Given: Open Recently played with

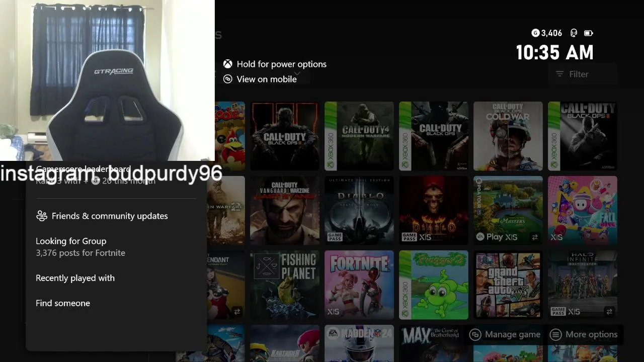Looking at the screenshot, I should (75, 278).
